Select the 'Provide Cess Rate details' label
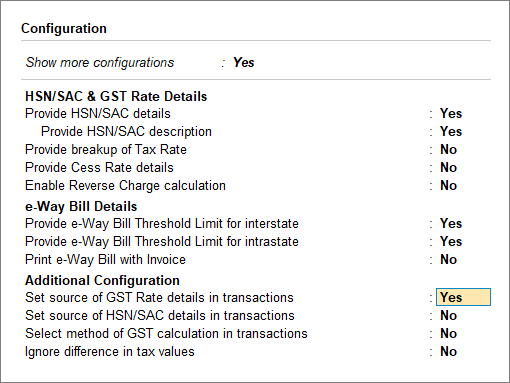The height and width of the screenshot is (383, 510). click(x=99, y=167)
